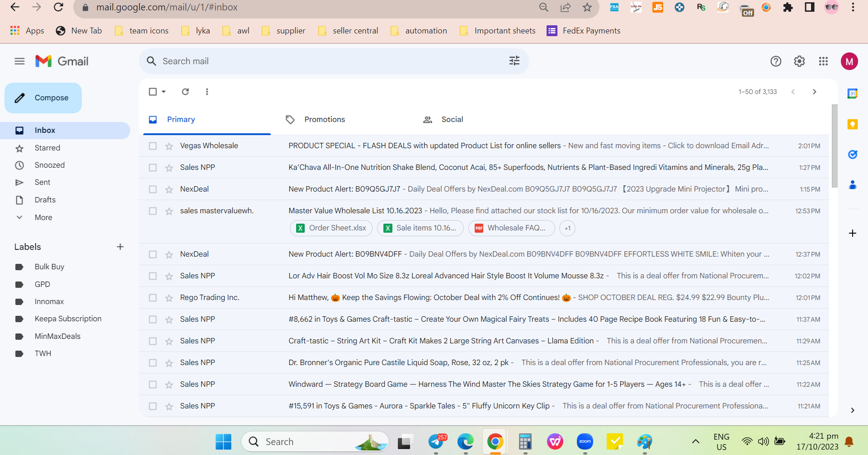Open the Gmail main menu hamburger icon
Viewport: 868px width, 455px height.
click(19, 61)
